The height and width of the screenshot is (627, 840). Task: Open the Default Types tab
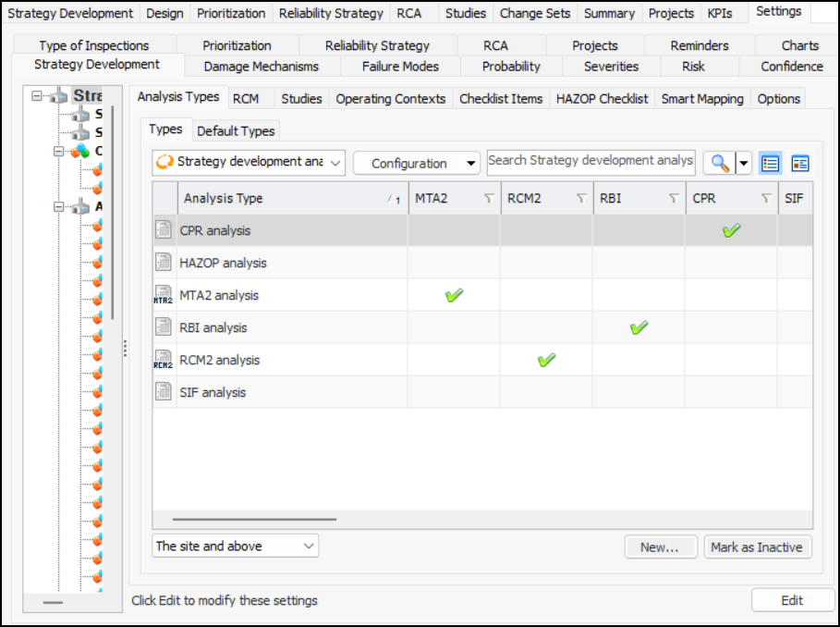point(236,131)
